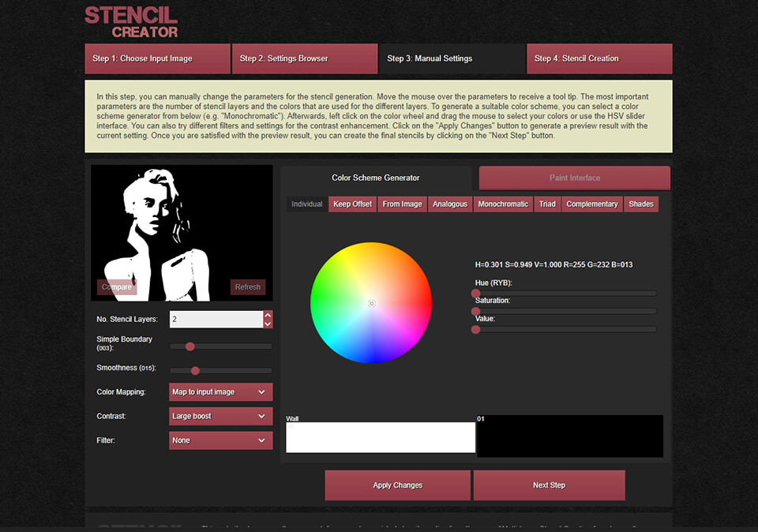Select the white Wall color swatch

click(380, 438)
